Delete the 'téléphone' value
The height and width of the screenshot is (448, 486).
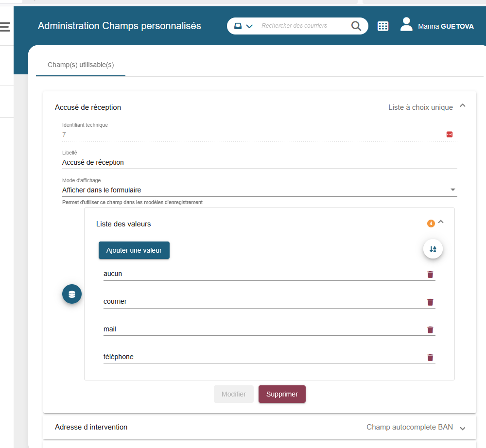(x=430, y=358)
